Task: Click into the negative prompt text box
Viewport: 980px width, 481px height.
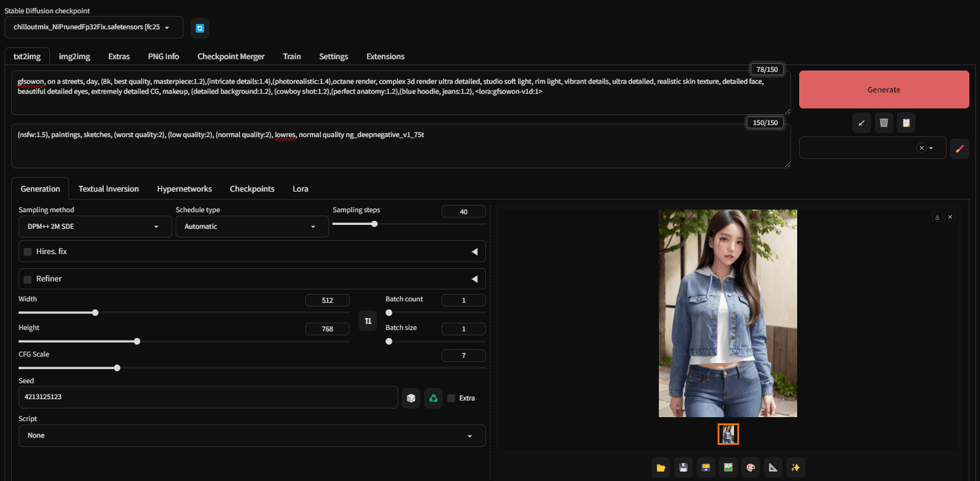Action: pyautogui.click(x=402, y=146)
